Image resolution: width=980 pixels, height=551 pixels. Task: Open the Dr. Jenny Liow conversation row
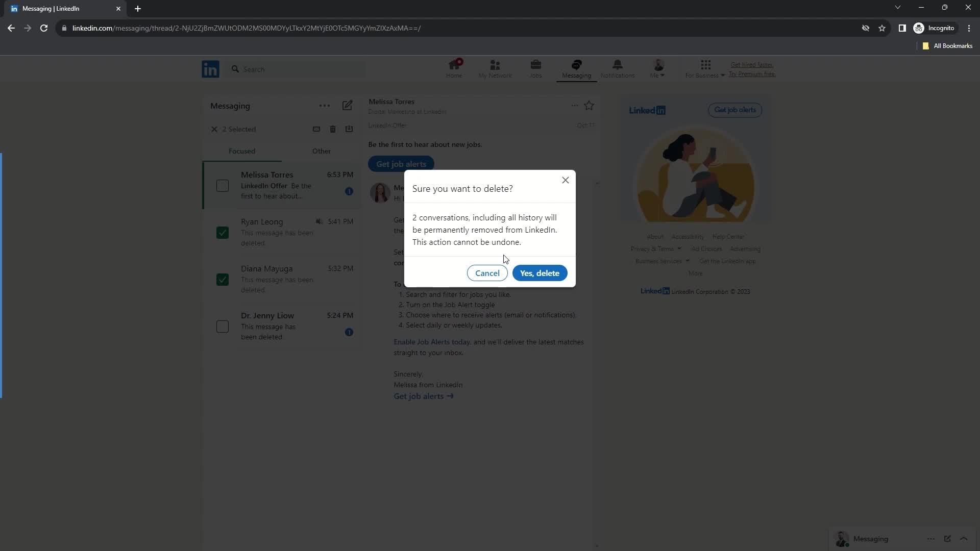(x=282, y=327)
